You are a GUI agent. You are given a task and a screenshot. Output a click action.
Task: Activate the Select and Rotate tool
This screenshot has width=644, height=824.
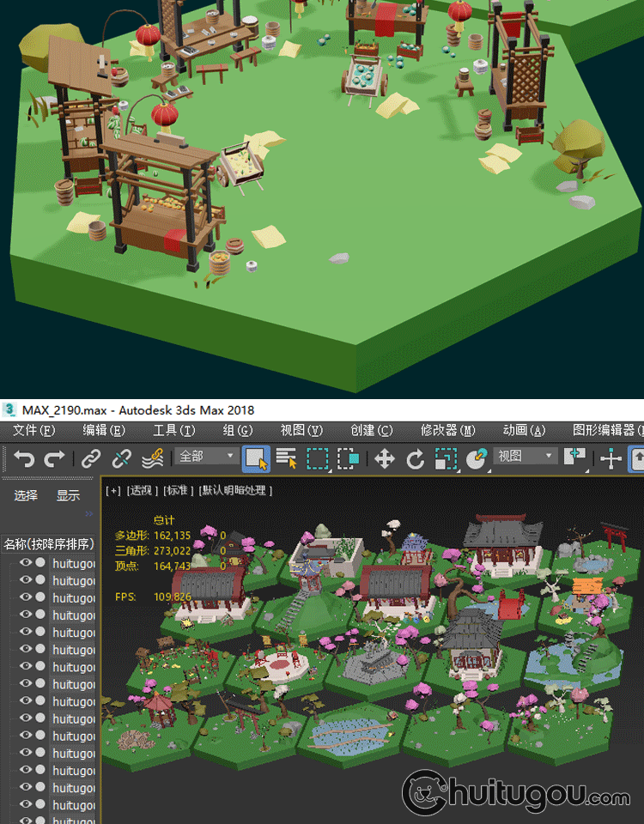click(416, 458)
